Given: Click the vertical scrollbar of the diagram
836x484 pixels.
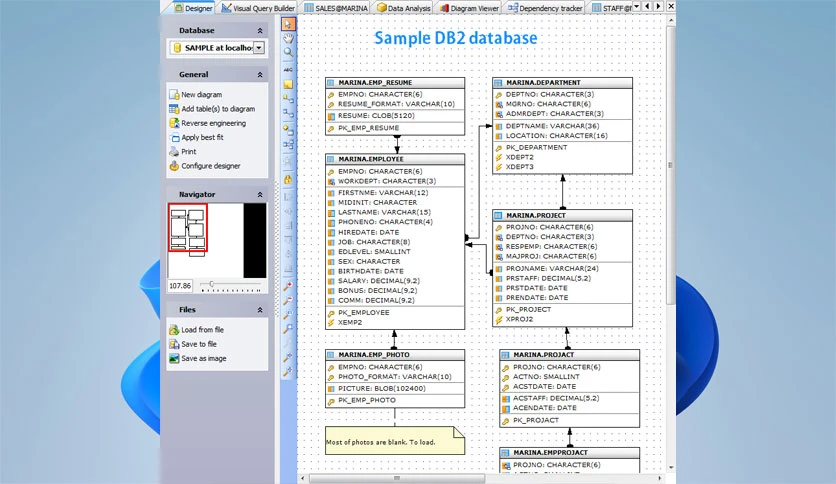Looking at the screenshot, I should [671, 165].
